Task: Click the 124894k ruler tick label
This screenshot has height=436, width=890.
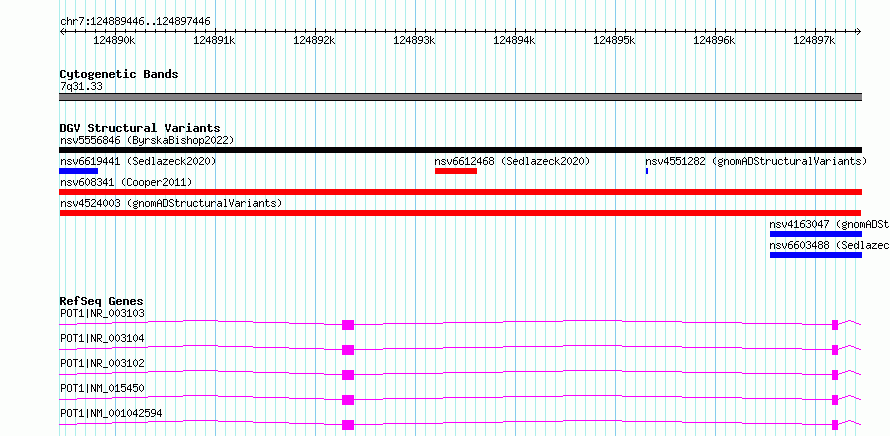Action: pos(514,41)
